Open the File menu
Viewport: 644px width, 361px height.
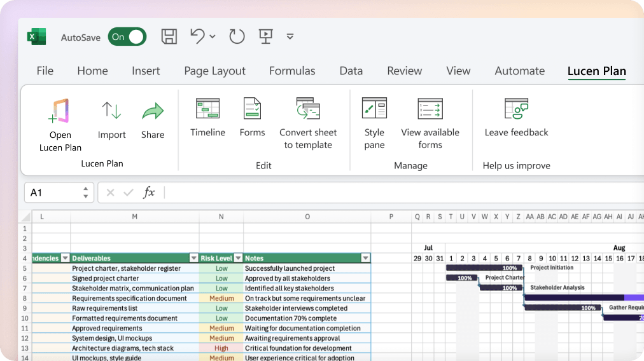tap(45, 71)
